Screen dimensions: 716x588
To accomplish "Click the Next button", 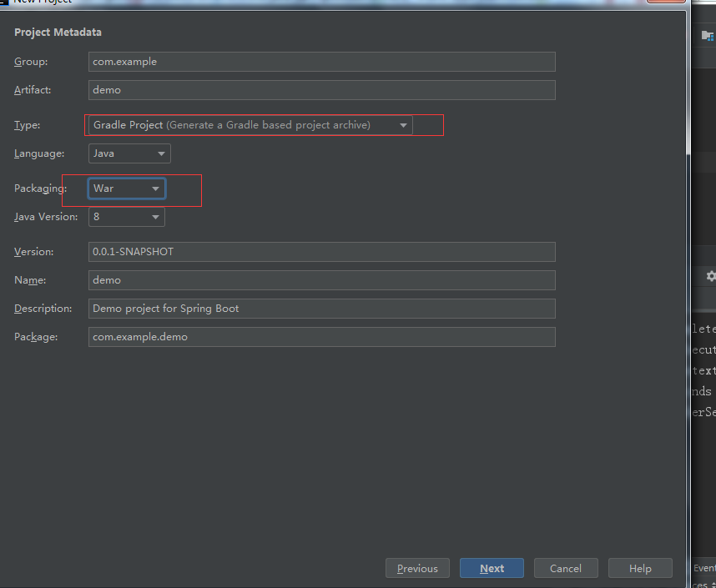I will tap(492, 568).
